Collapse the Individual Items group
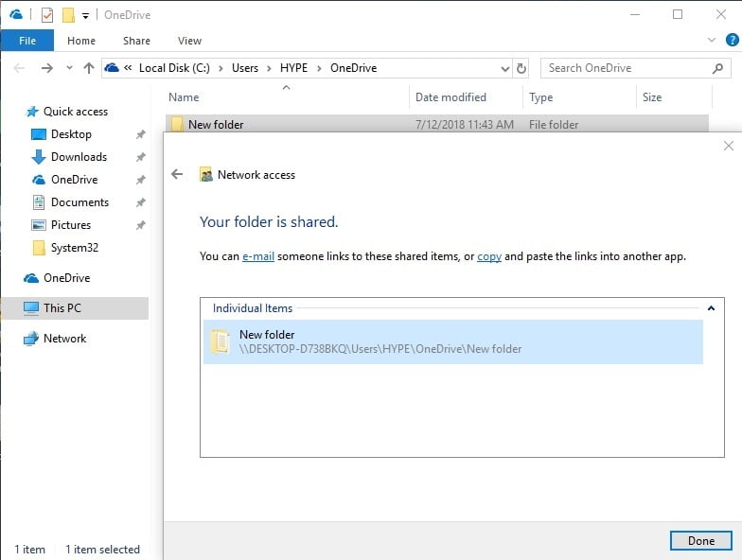Image resolution: width=742 pixels, height=560 pixels. coord(710,308)
